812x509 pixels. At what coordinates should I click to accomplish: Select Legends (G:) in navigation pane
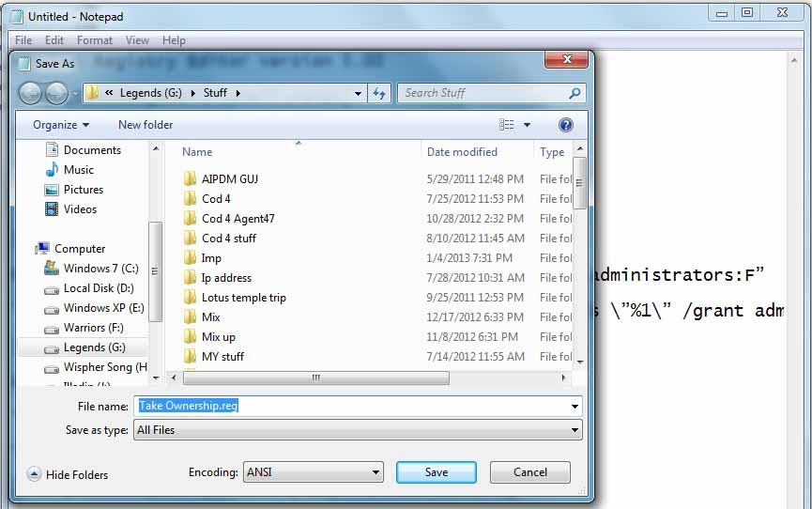84,347
